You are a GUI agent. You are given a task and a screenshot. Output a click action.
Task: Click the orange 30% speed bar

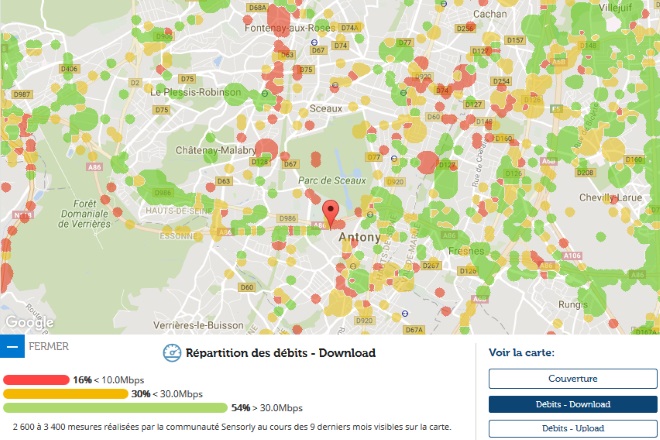(67, 394)
